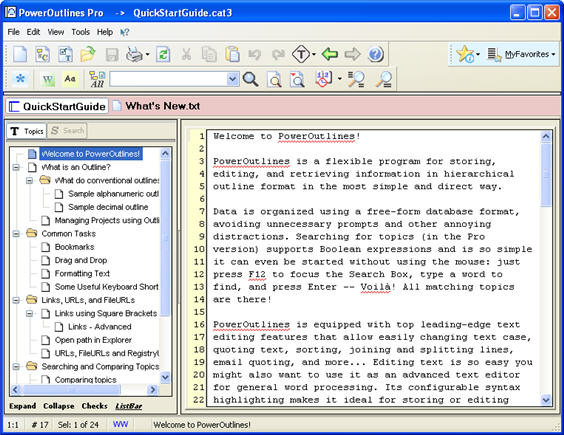Click the Copy pages icon

point(209,55)
